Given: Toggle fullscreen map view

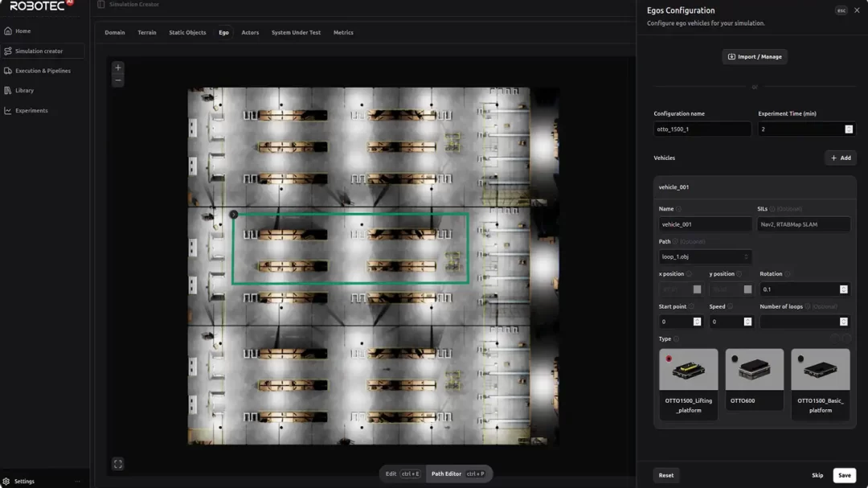Looking at the screenshot, I should (x=118, y=464).
